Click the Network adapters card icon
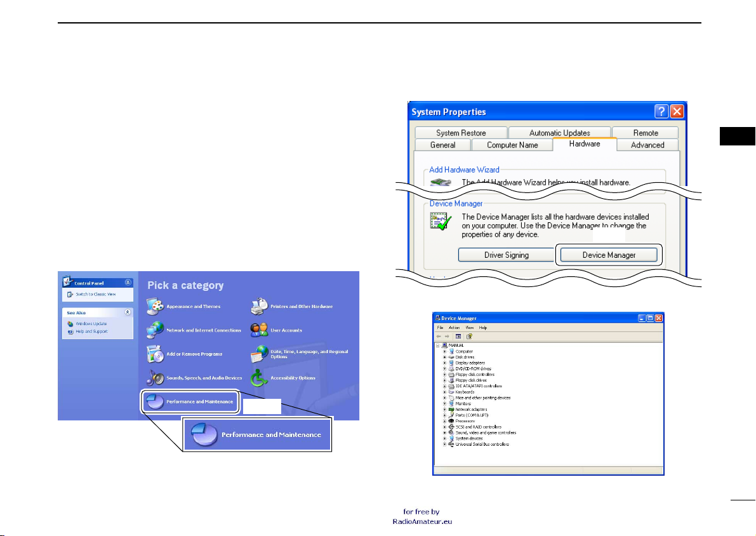The height and width of the screenshot is (536, 756). tap(451, 409)
